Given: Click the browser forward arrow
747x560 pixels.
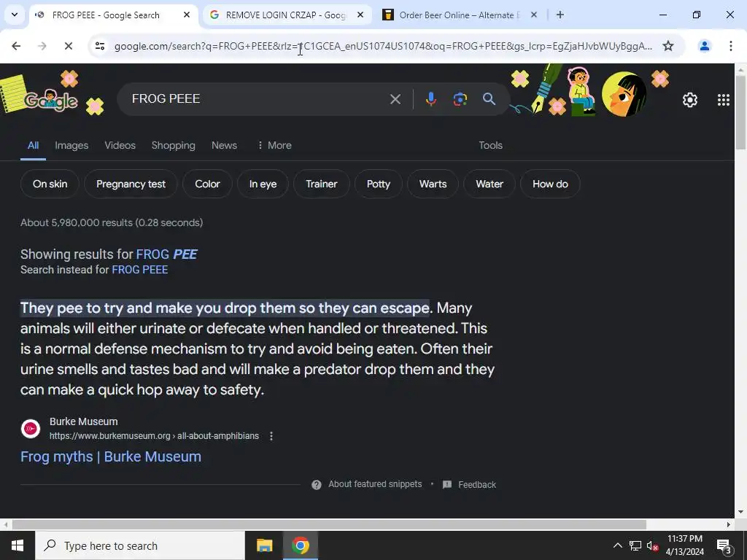Looking at the screenshot, I should click(x=42, y=46).
